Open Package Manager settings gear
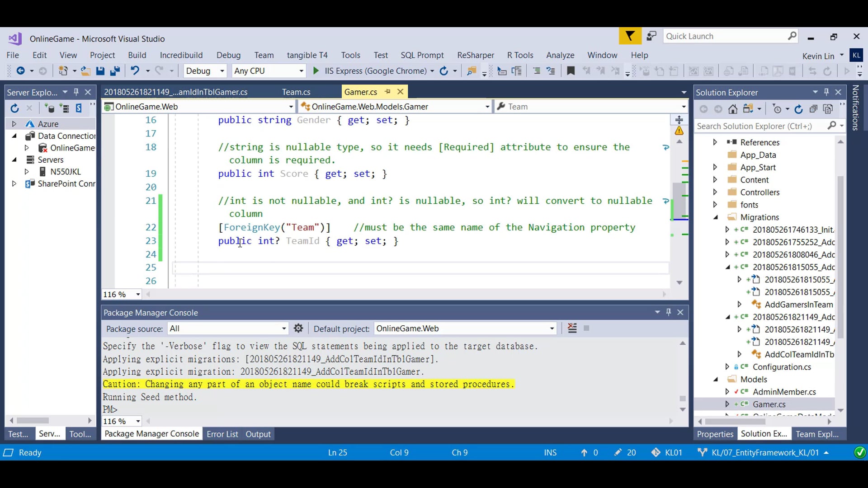The width and height of the screenshot is (868, 488). click(x=298, y=328)
